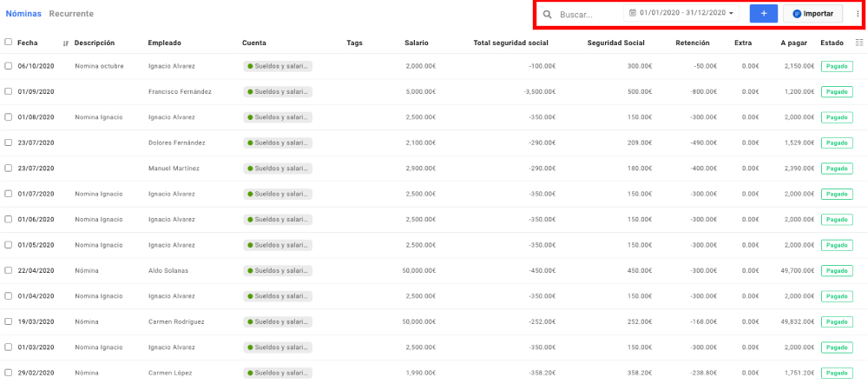
Task: Check the row dated 29/02/2020
Action: pos(9,373)
